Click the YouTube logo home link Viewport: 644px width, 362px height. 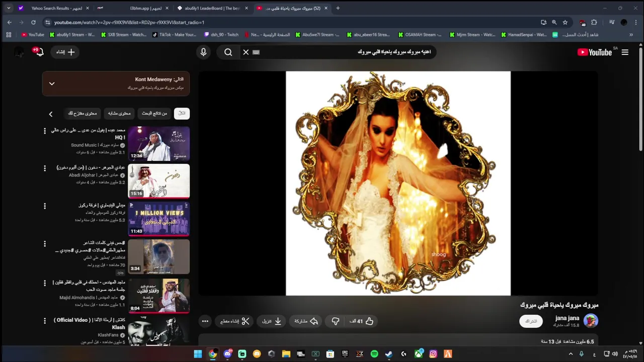pyautogui.click(x=594, y=52)
